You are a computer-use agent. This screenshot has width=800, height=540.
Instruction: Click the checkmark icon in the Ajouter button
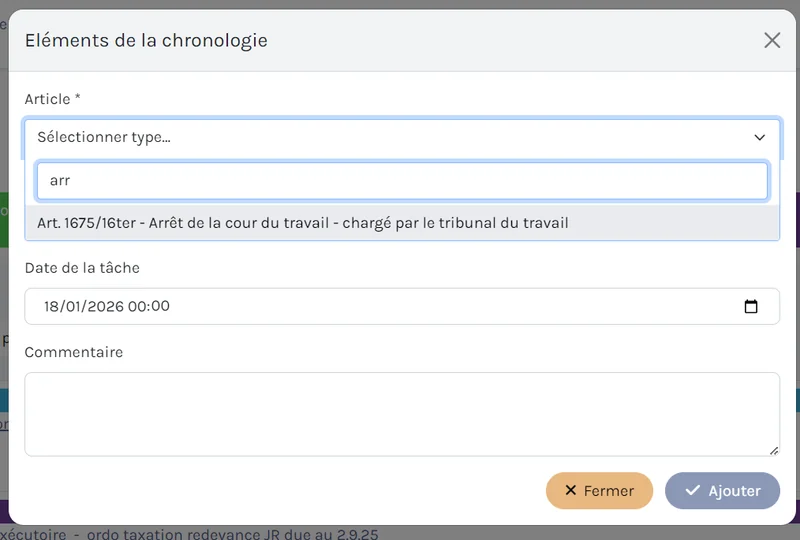pos(692,491)
